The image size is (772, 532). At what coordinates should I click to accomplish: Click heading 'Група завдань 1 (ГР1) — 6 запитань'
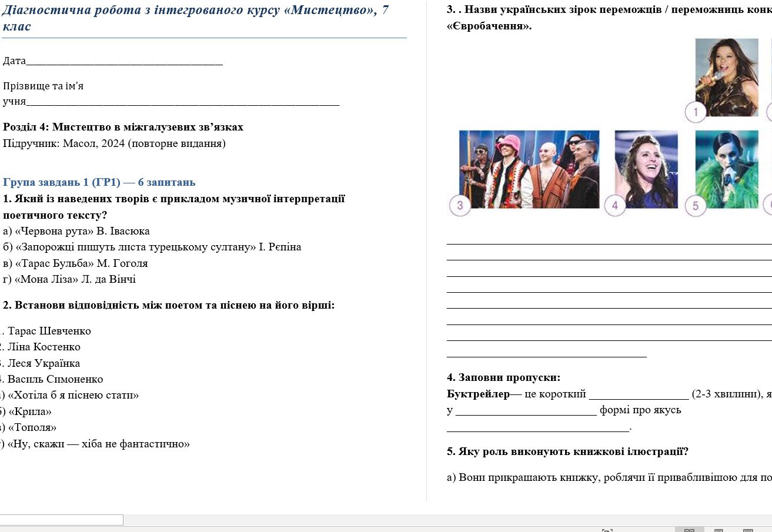tap(99, 182)
